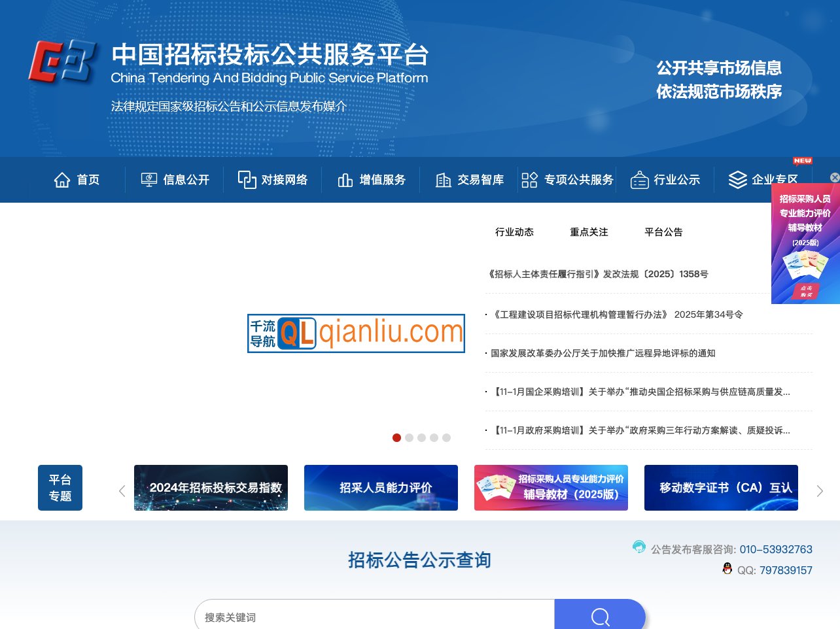Viewport: 840px width, 629px height.
Task: Switch to the 平台公告 tab
Action: coord(663,231)
